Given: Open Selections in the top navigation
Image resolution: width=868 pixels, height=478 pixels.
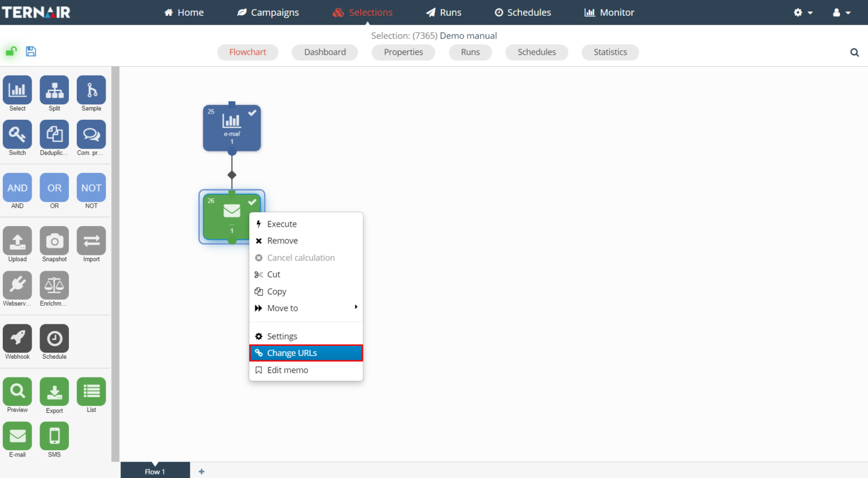Looking at the screenshot, I should 362,12.
